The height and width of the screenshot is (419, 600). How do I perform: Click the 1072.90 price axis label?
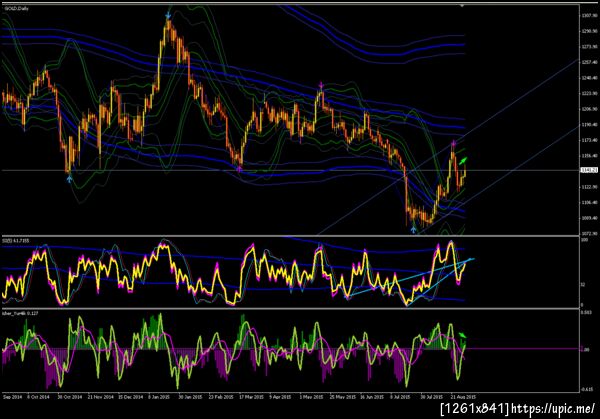point(590,233)
